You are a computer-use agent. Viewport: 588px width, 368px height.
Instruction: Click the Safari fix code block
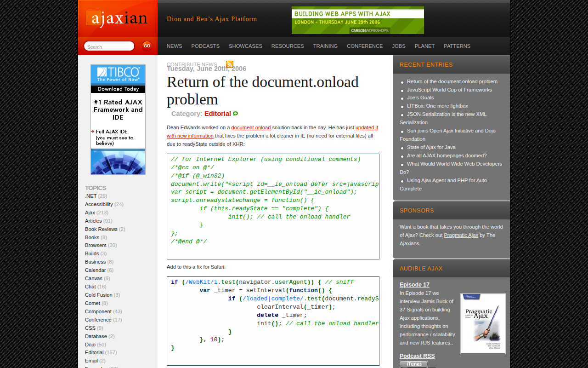pyautogui.click(x=273, y=321)
